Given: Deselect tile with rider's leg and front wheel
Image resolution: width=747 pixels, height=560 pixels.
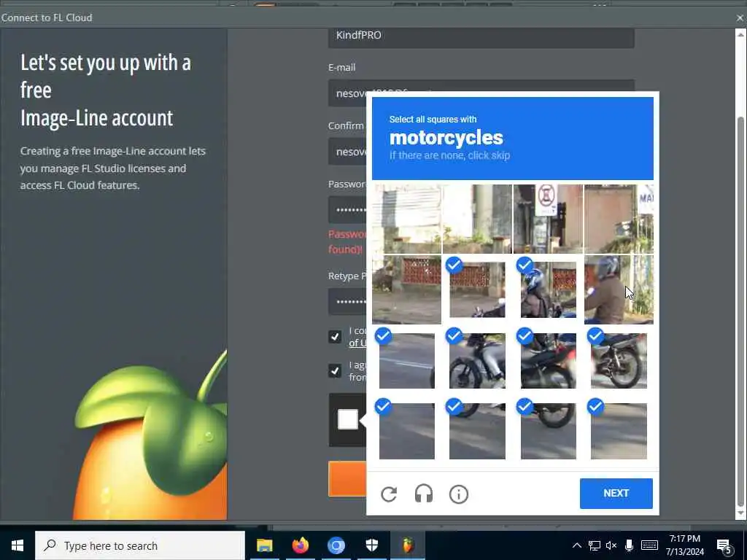Looking at the screenshot, I should [477, 360].
